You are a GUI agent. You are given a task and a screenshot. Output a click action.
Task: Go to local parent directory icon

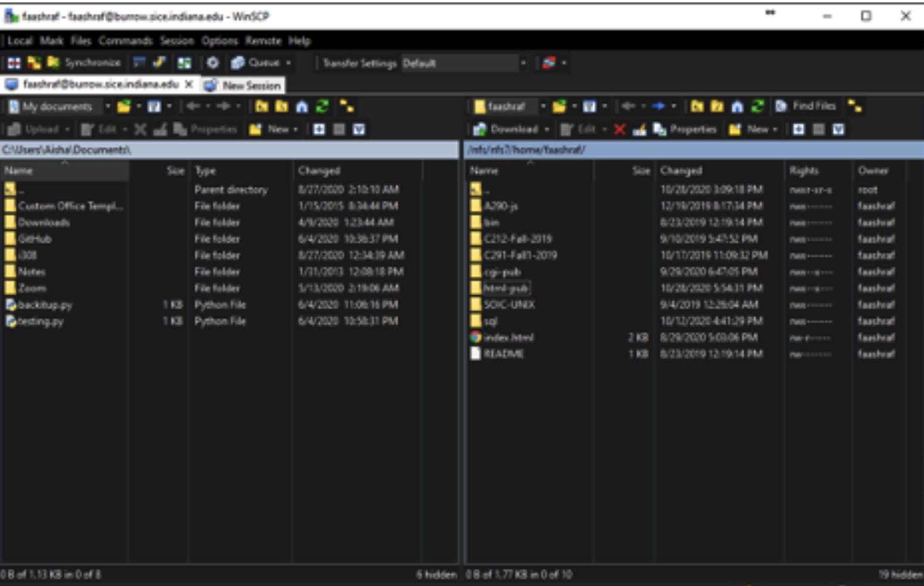point(262,107)
